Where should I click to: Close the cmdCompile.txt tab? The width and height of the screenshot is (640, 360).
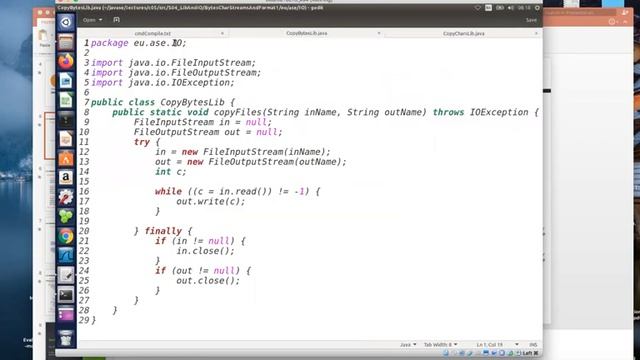(x=222, y=33)
